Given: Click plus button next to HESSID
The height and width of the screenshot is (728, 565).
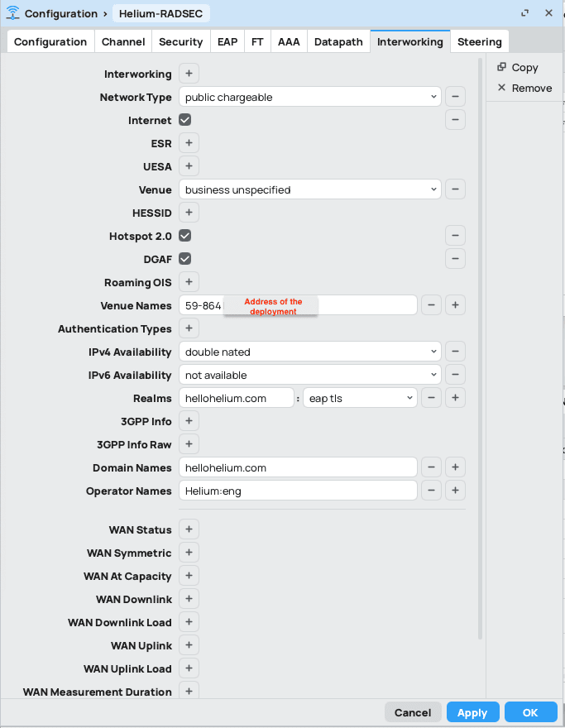Looking at the screenshot, I should point(189,213).
